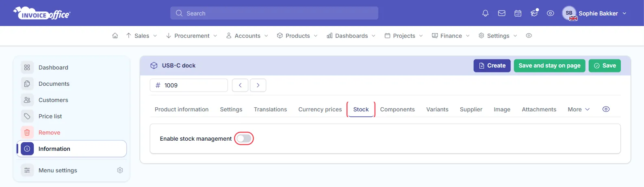Go to next product with right arrow
The height and width of the screenshot is (187, 644).
258,85
